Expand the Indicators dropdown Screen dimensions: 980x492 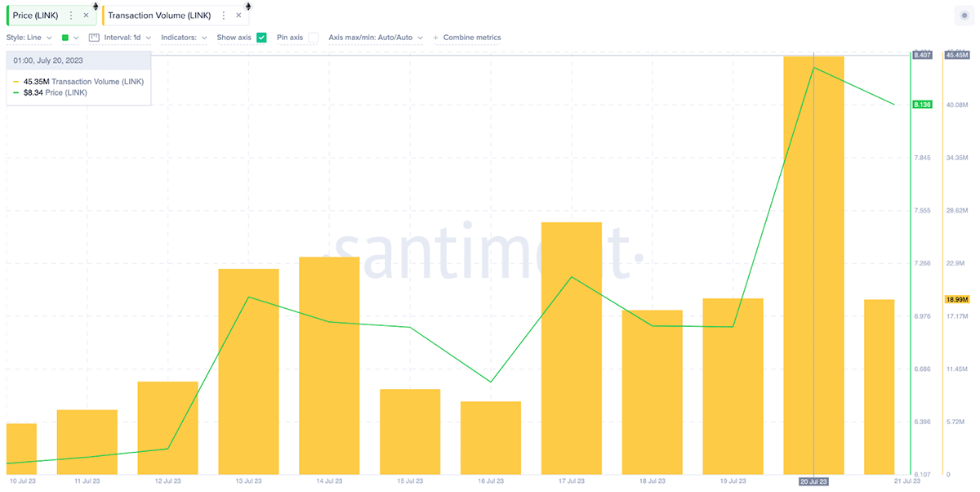[184, 38]
